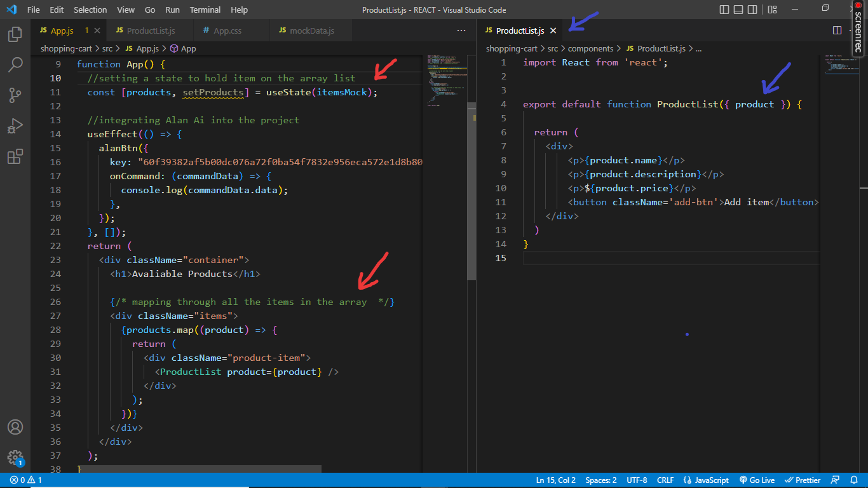Switch to the mockData.js tab
Viewport: 868px width, 488px height.
[311, 30]
